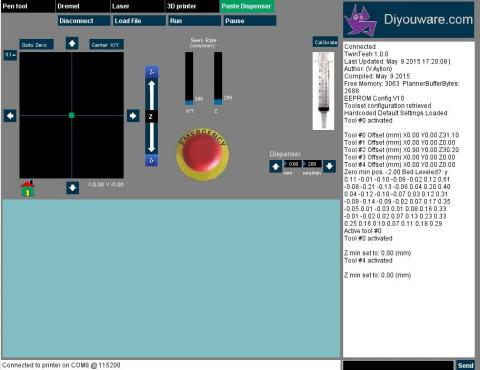
Task: Move X axis right with arrow icon
Action: pyautogui.click(x=133, y=116)
